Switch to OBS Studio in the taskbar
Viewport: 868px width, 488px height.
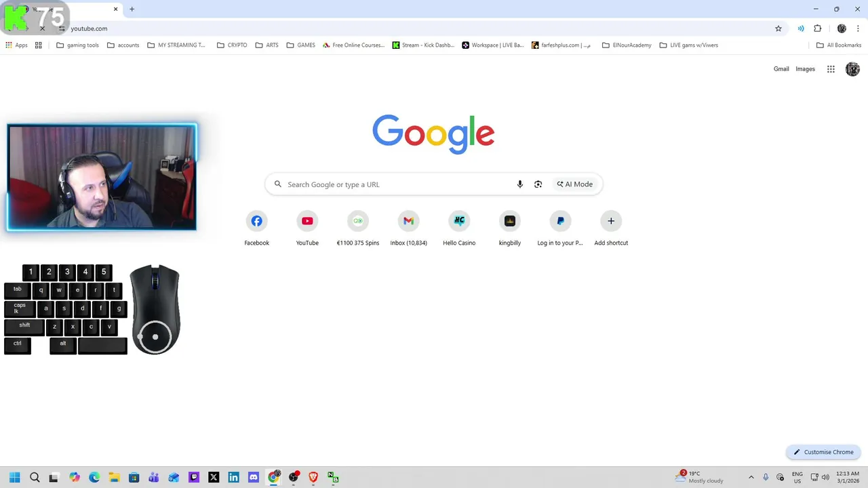coord(294,477)
